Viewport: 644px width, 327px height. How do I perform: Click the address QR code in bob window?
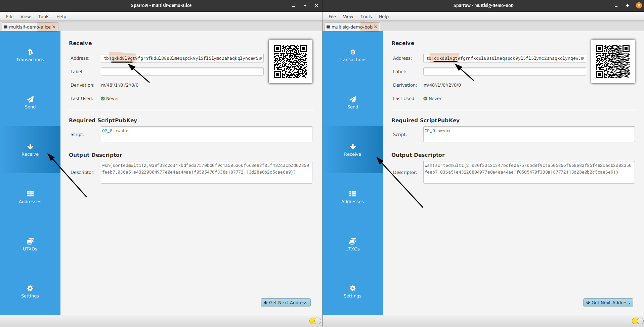point(613,61)
